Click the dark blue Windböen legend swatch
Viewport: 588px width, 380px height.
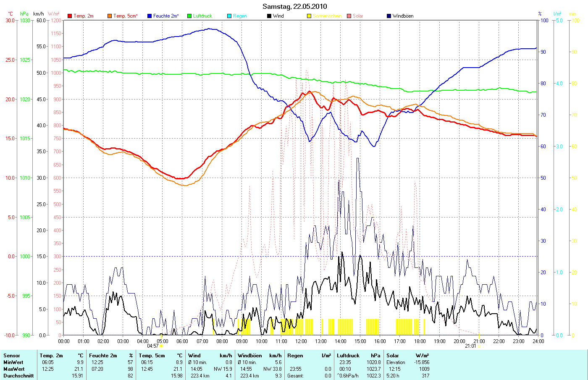tap(389, 16)
